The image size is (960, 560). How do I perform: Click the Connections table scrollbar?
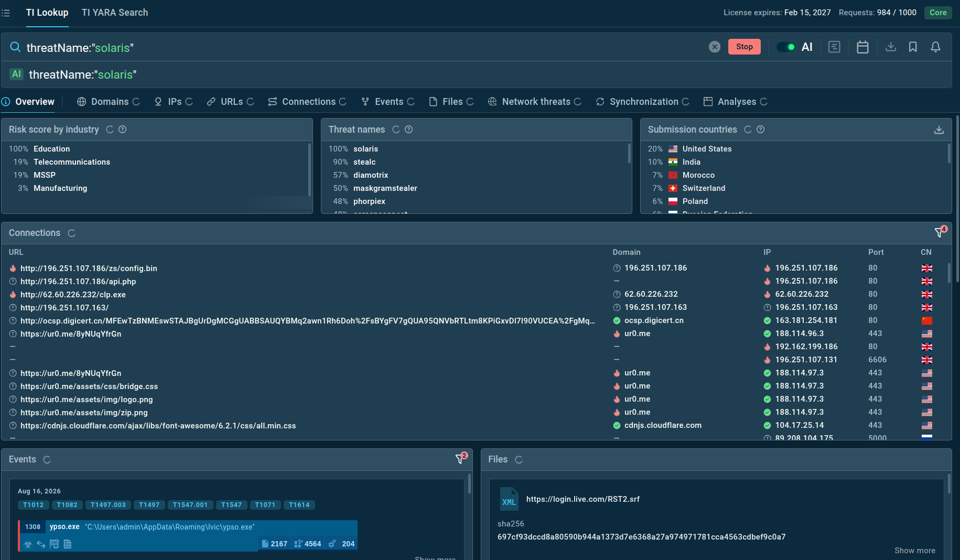coord(949,273)
